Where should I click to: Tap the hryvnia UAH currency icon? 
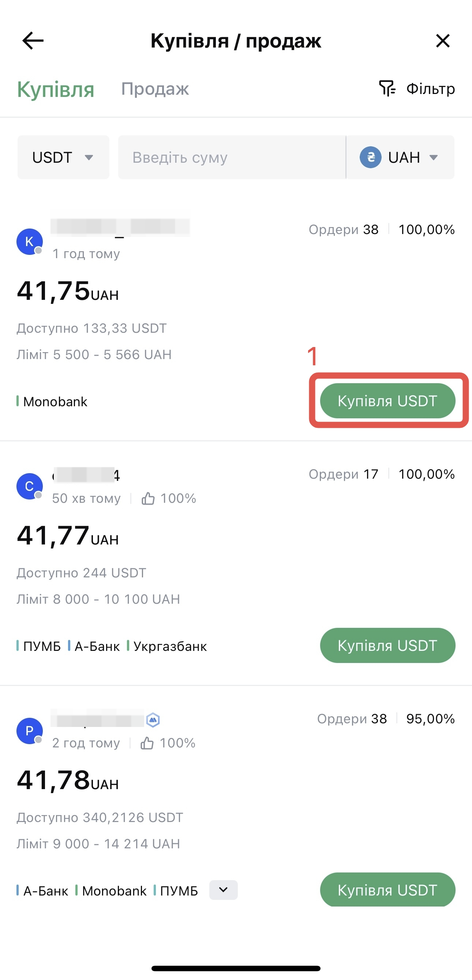(370, 158)
